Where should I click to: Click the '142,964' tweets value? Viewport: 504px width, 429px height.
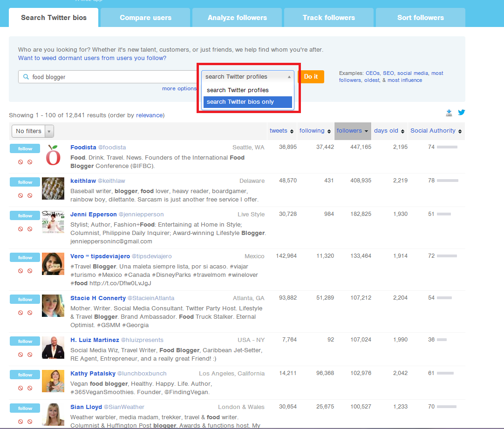click(286, 256)
